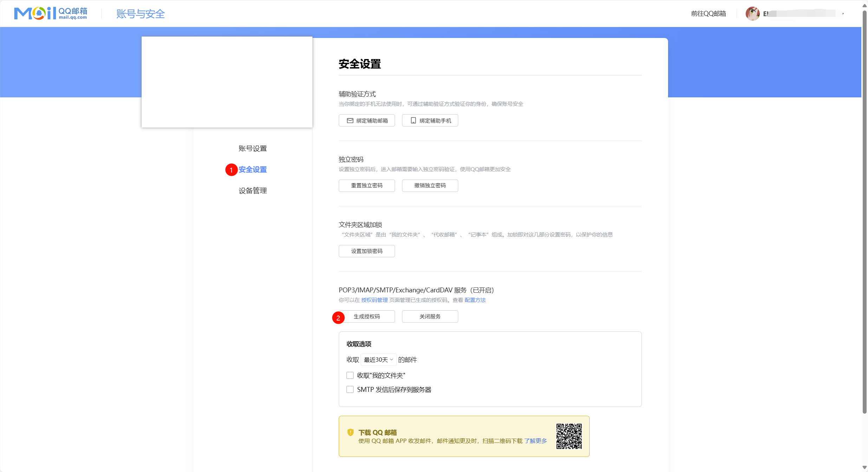The image size is (868, 472).
Task: Open the 账号设置 sidebar item
Action: click(253, 148)
